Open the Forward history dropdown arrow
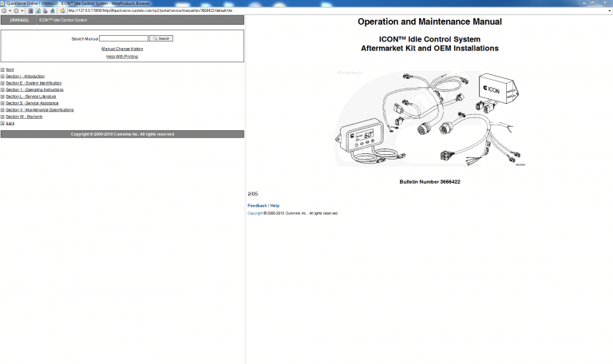Screen dimensions: 613x364 point(22,11)
